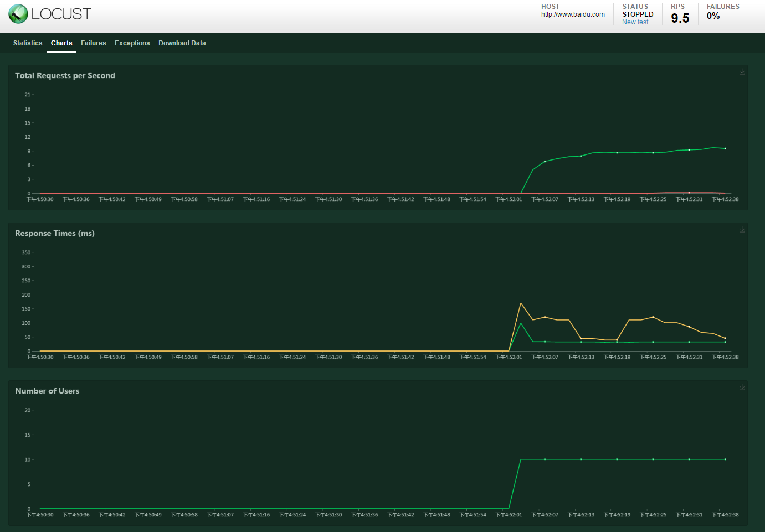This screenshot has width=765, height=532.
Task: Select the Charts tab
Action: point(61,43)
